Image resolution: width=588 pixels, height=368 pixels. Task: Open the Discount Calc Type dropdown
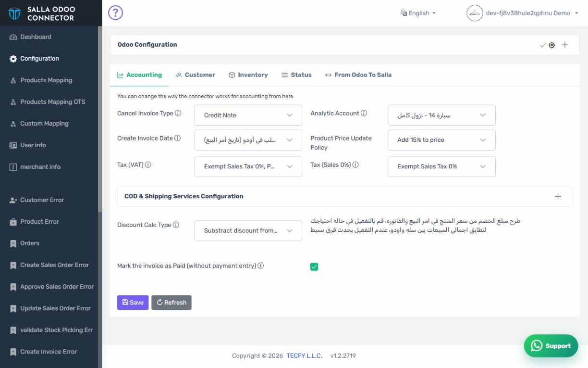248,230
